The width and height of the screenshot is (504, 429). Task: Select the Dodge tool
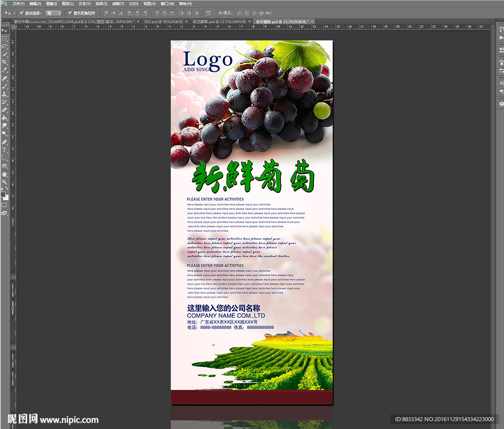pos(4,133)
